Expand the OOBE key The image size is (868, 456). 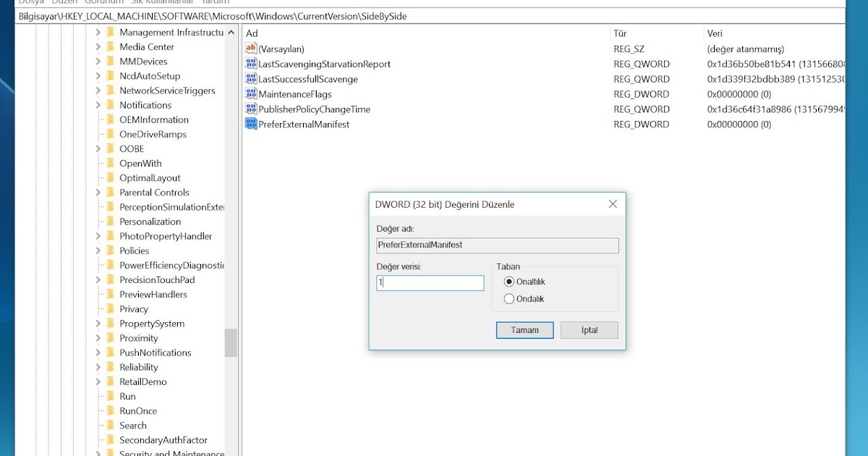click(98, 148)
